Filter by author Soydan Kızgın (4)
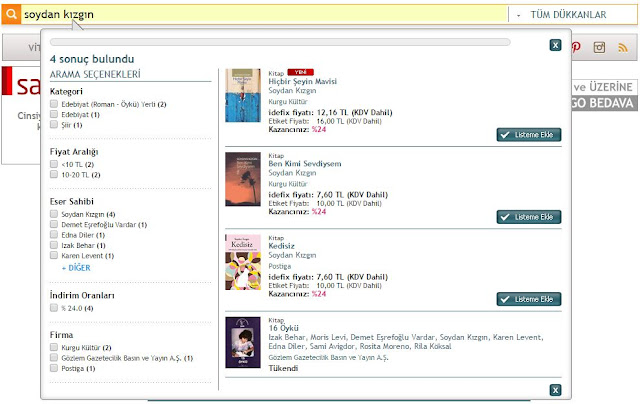This screenshot has width=640, height=404. (x=54, y=213)
